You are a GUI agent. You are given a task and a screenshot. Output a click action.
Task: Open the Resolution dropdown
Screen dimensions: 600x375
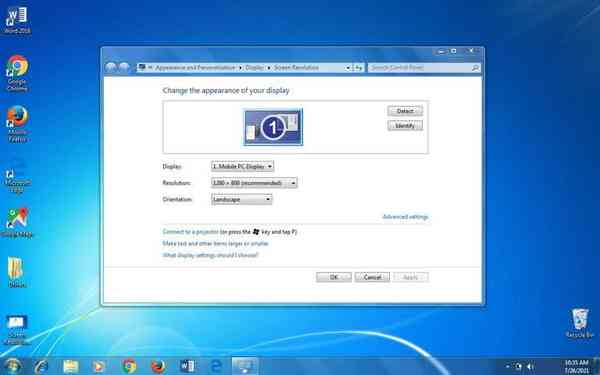tap(254, 183)
